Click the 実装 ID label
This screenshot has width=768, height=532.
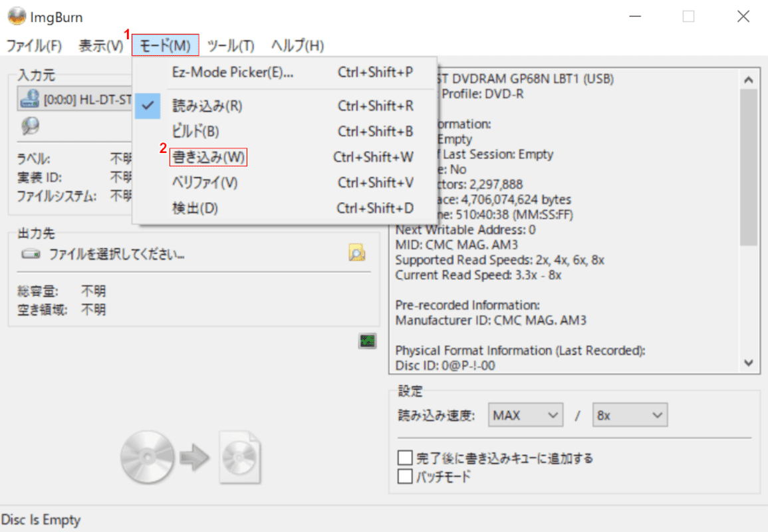pyautogui.click(x=40, y=178)
